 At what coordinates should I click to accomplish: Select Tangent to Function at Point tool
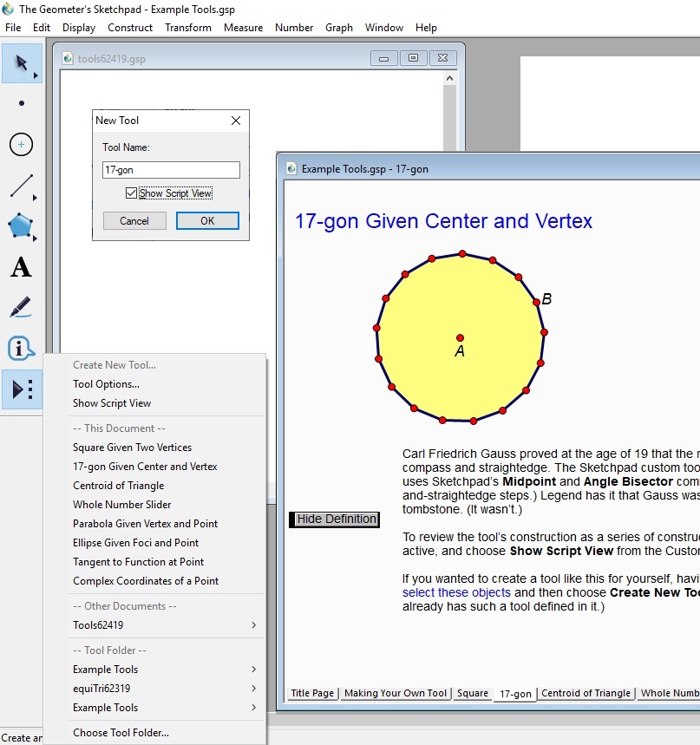138,562
